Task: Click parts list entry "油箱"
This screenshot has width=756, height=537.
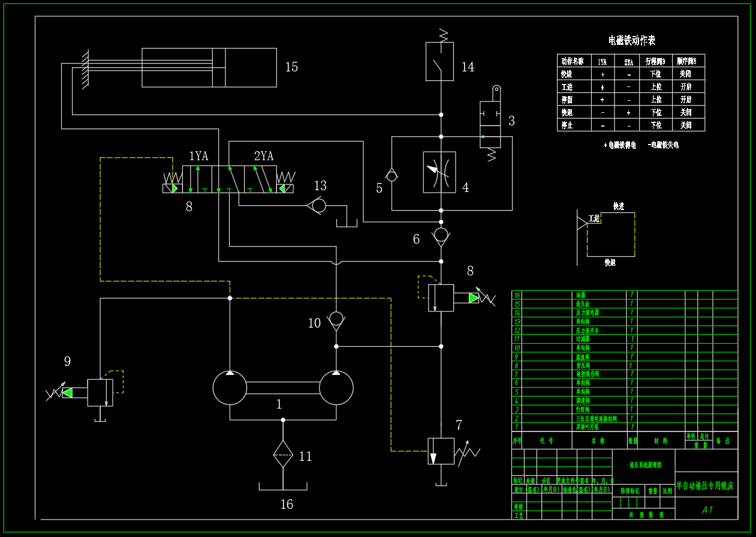Action: pos(580,295)
